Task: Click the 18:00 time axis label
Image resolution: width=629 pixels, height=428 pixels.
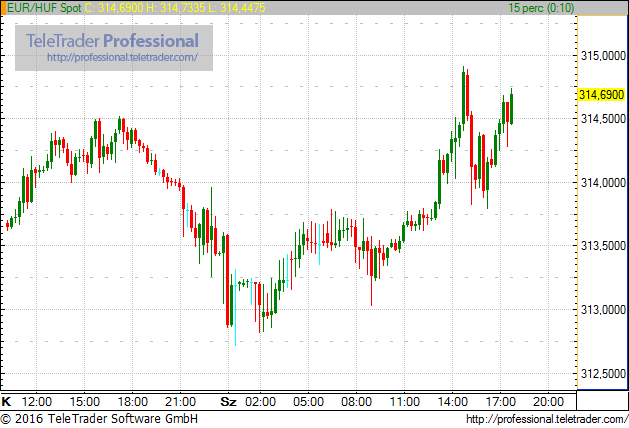Action: (x=132, y=402)
